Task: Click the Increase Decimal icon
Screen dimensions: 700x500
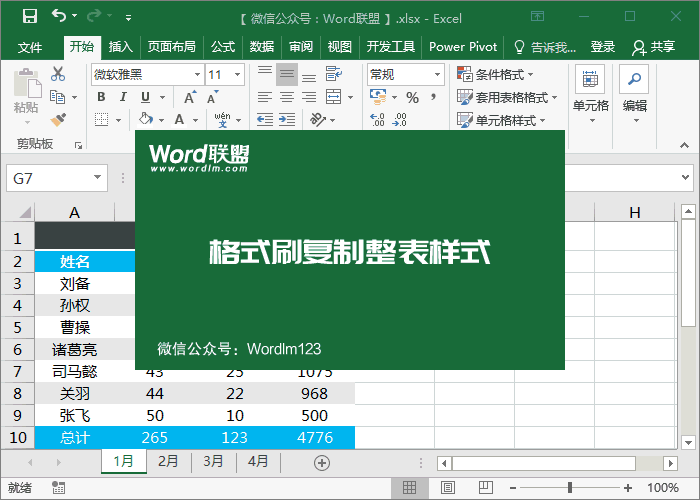Action: tap(377, 120)
